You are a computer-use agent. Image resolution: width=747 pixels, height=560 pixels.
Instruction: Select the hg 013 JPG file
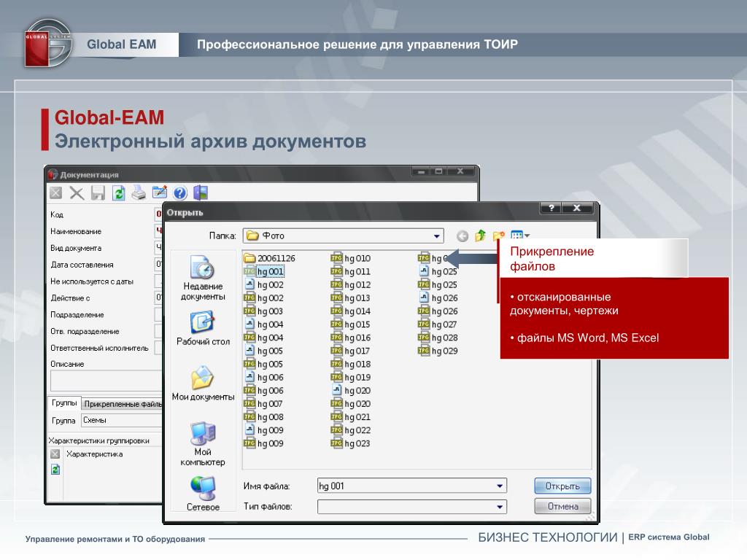(x=351, y=298)
